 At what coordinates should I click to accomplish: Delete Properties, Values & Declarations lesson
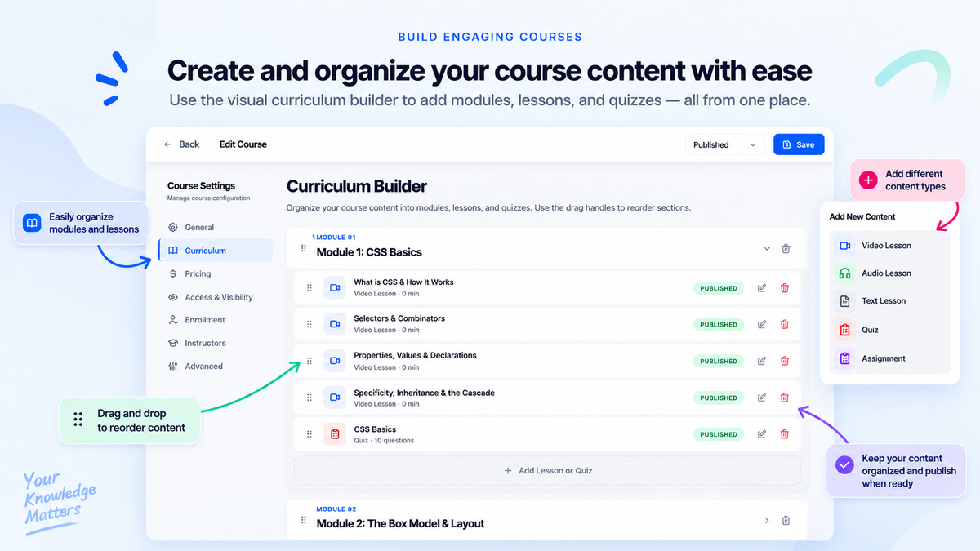(785, 361)
